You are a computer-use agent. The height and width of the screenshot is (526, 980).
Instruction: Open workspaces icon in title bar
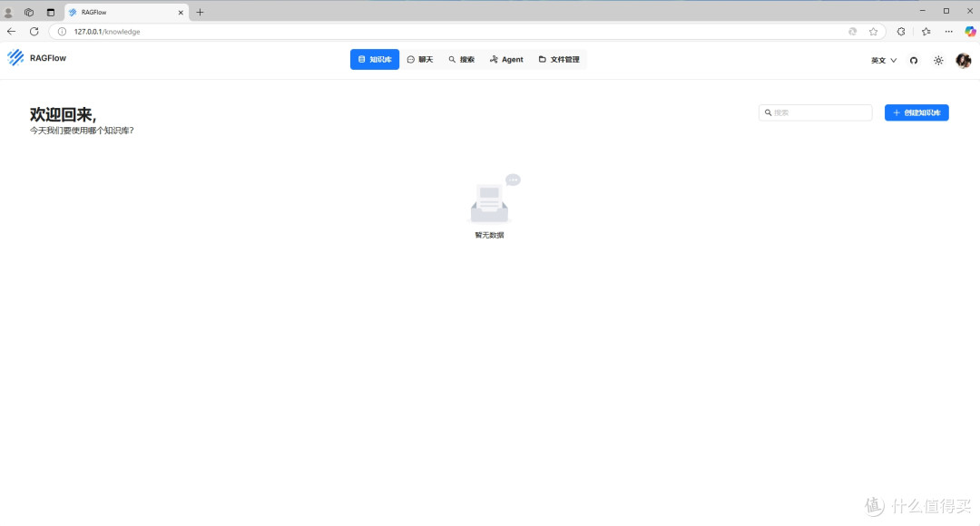coord(29,13)
